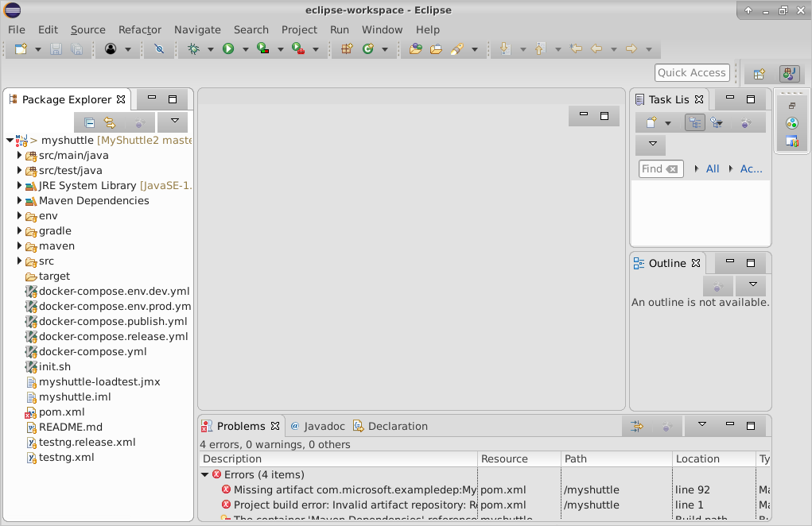Select pom.xml in Package Explorer
The image size is (812, 526).
[61, 412]
